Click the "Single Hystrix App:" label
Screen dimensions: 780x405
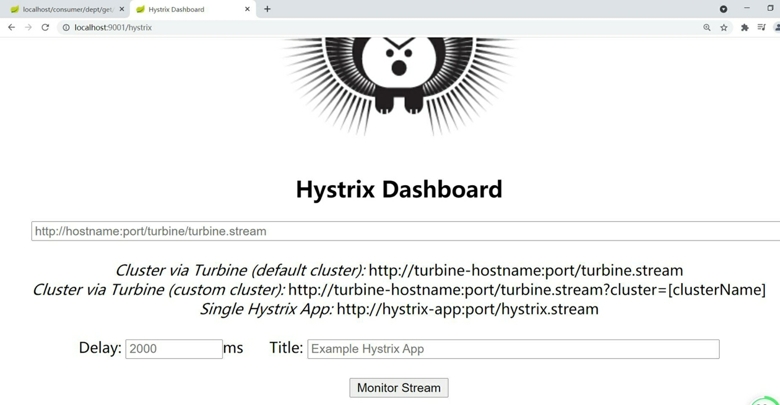267,309
